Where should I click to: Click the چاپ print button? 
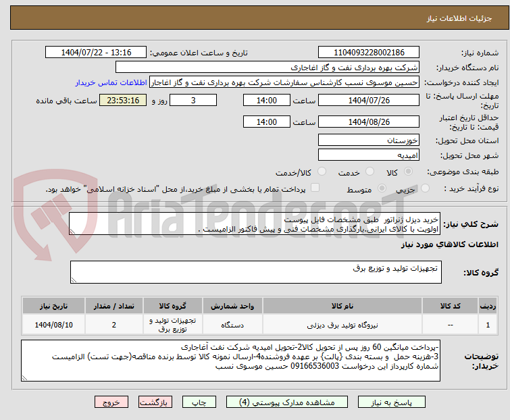pyautogui.click(x=199, y=402)
